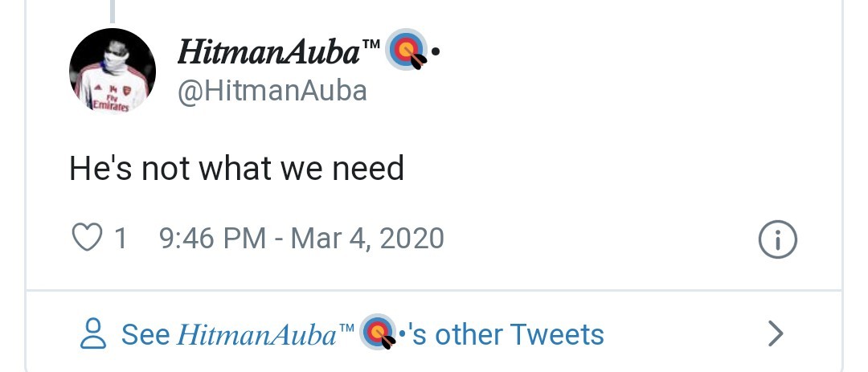Click the word "See" in footer
868x372 pixels.
point(145,334)
